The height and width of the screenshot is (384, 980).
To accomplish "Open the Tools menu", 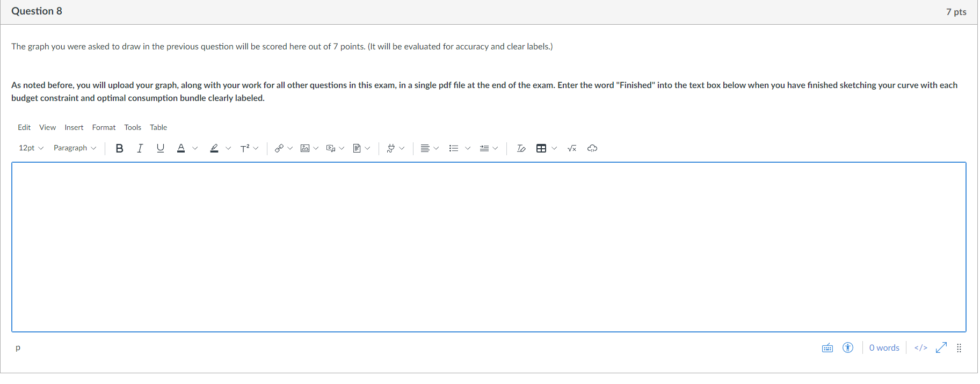I will (133, 128).
